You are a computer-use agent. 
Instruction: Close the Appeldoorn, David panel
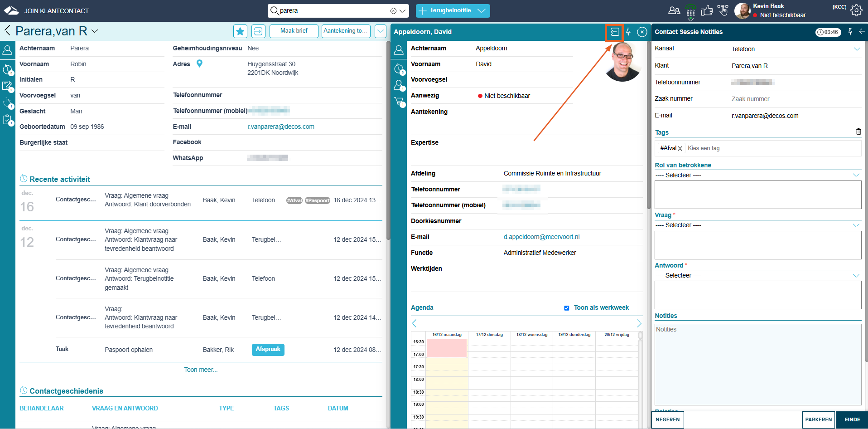click(x=642, y=32)
